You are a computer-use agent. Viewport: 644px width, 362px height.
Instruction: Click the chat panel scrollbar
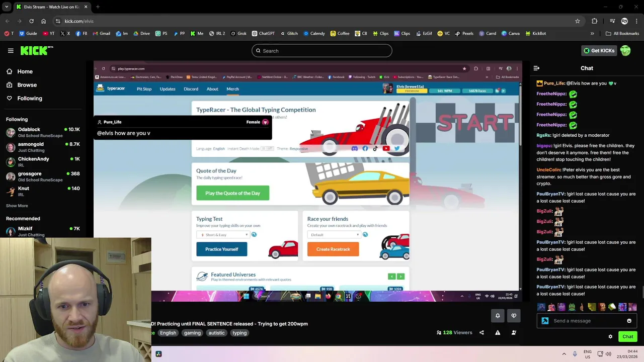coord(642,292)
